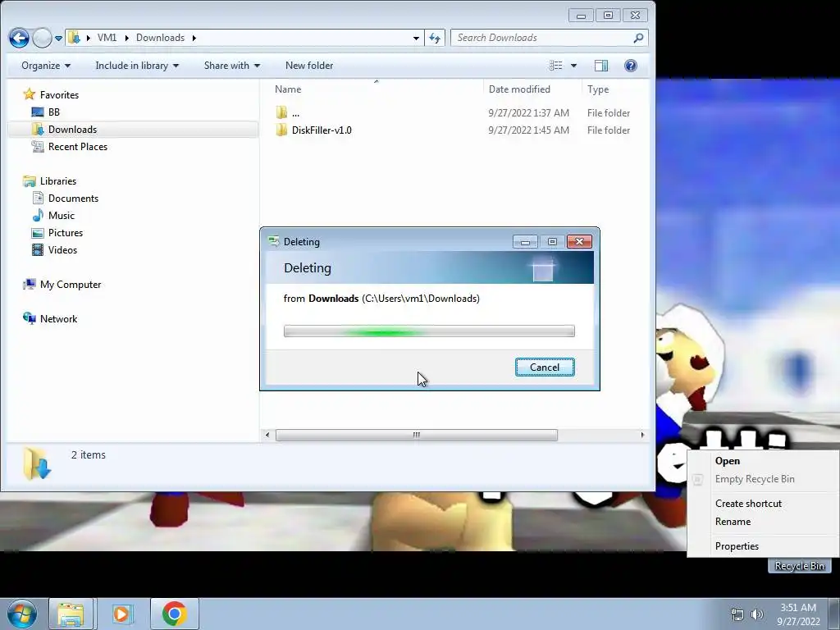Select Favorites in the navigation pane
The width and height of the screenshot is (840, 630).
[59, 95]
